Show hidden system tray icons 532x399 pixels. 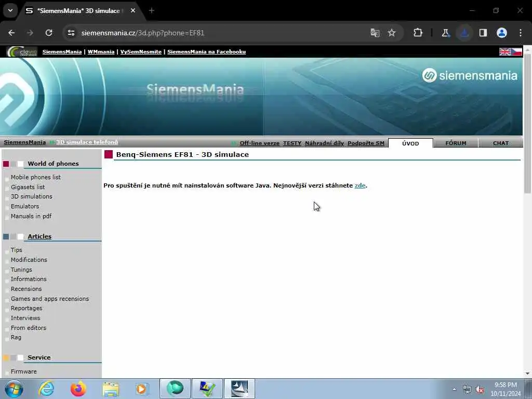tap(454, 389)
